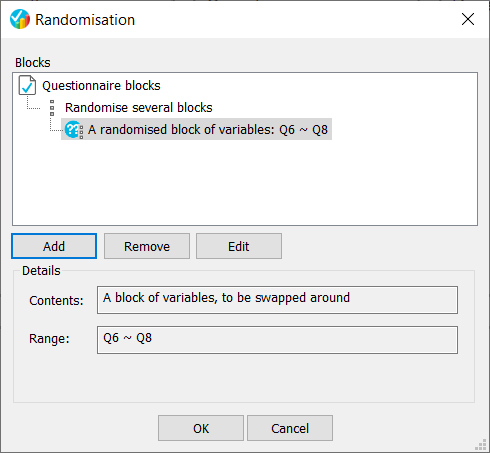Image resolution: width=490 pixels, height=453 pixels.
Task: Click the Randomise several blocks dotted icon
Action: [x=52, y=108]
